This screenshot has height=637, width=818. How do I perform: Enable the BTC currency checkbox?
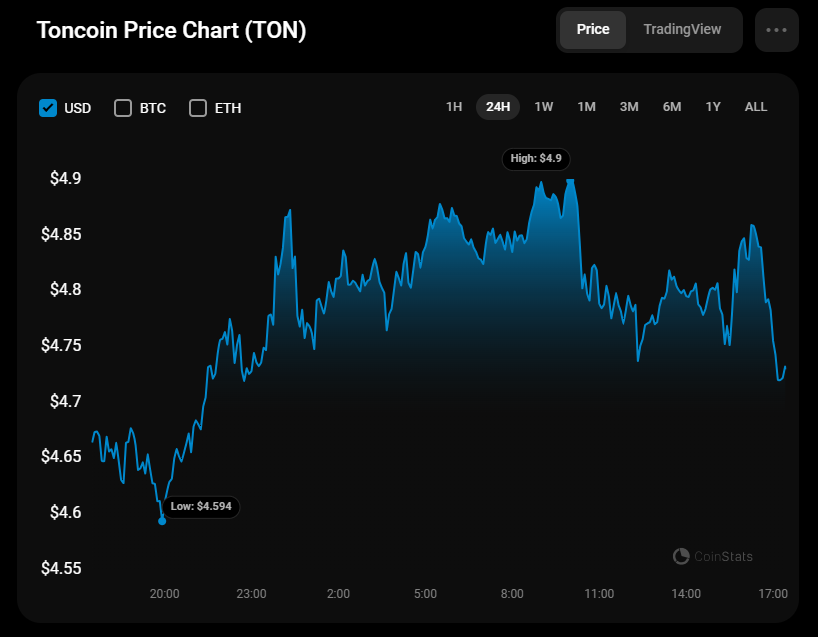[123, 108]
